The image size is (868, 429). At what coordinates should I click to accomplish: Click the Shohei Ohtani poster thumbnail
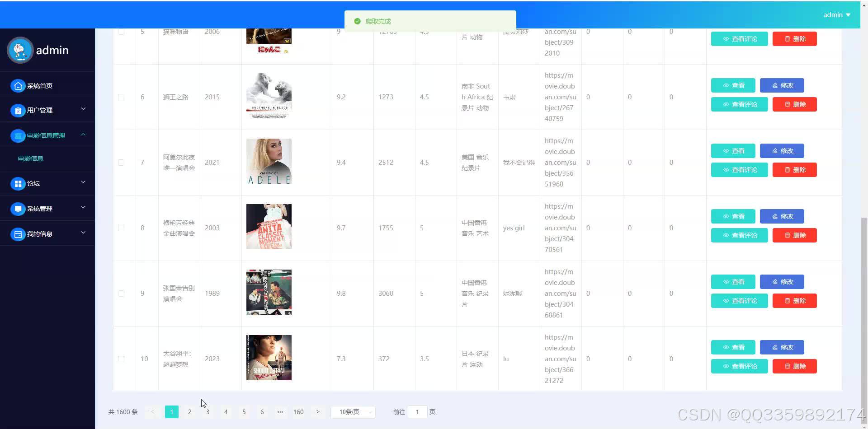pyautogui.click(x=269, y=358)
